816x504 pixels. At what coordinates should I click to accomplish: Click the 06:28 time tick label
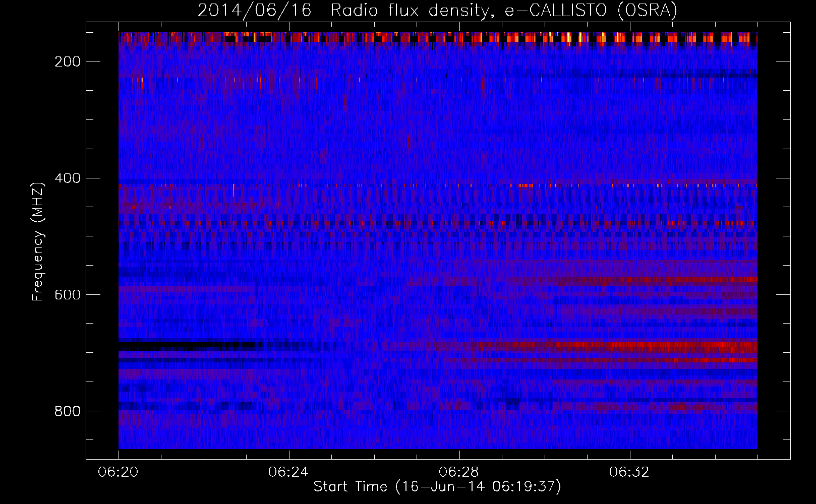pos(459,472)
